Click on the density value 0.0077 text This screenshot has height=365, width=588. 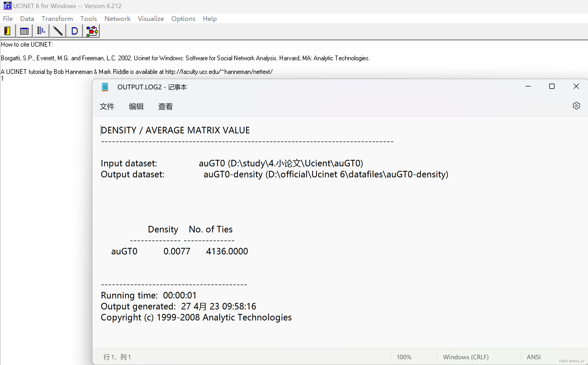pos(177,251)
